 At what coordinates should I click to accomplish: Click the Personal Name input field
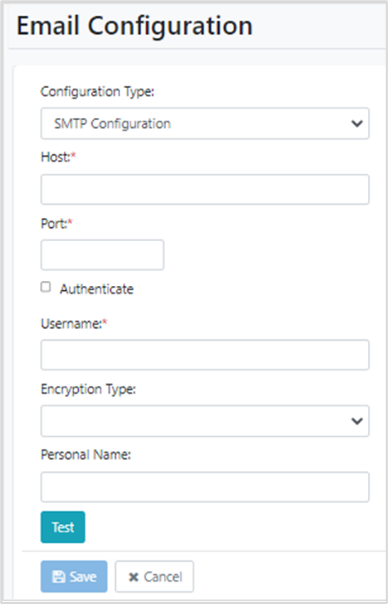pos(205,487)
